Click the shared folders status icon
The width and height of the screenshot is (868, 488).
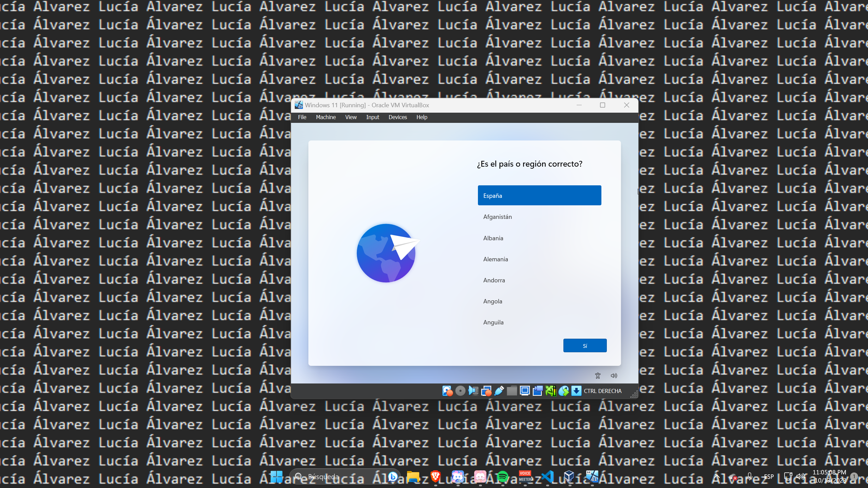pos(512,391)
